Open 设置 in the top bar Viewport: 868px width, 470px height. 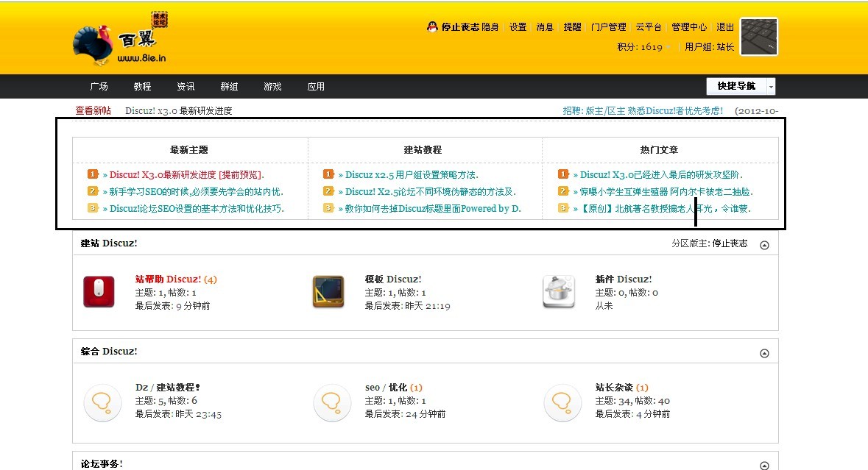(x=518, y=27)
